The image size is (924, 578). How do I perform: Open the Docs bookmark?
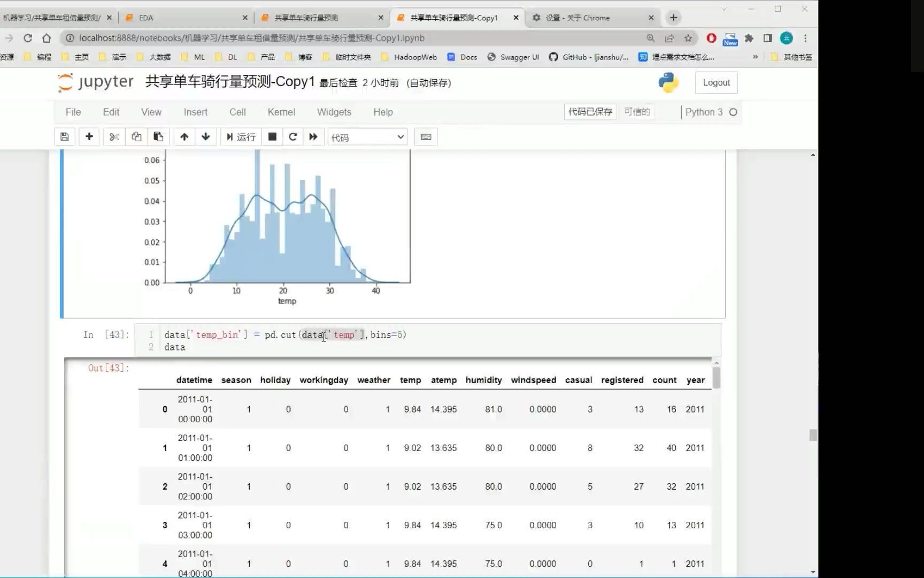[462, 57]
